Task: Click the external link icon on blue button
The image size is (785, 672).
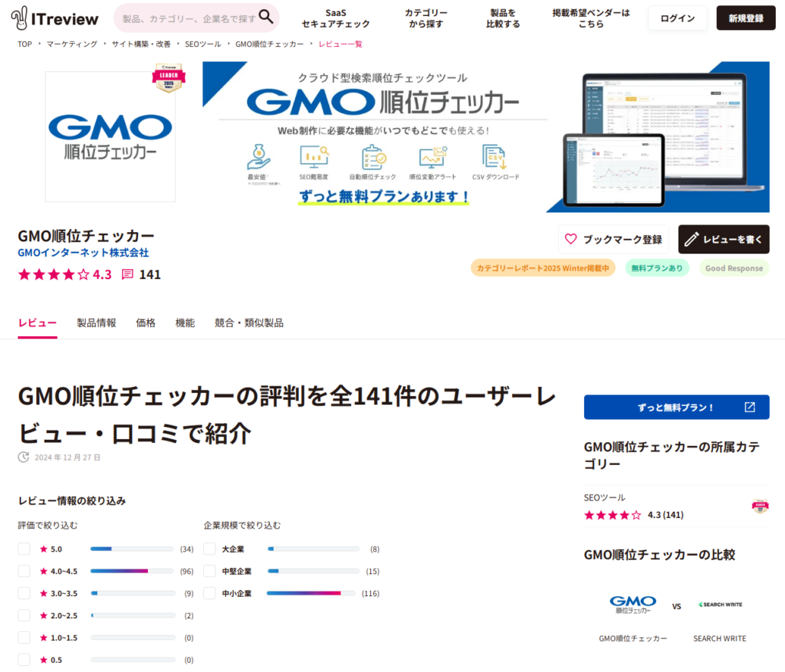Action: pyautogui.click(x=750, y=408)
